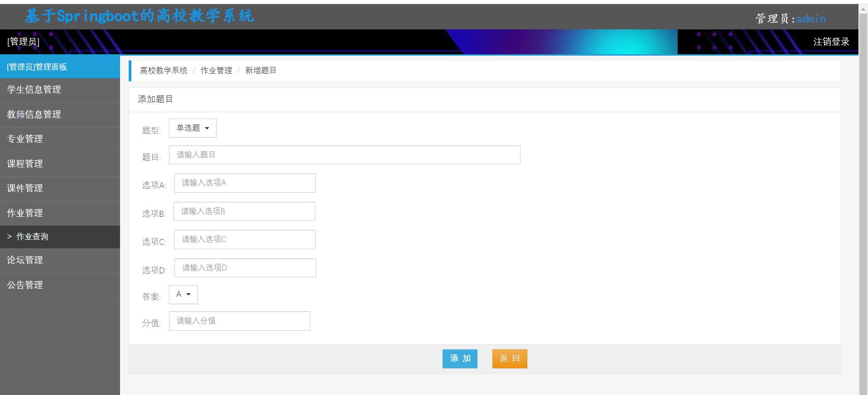Image resolution: width=868 pixels, height=395 pixels.
Task: Click the 添加题目 panel heading
Action: coord(155,100)
